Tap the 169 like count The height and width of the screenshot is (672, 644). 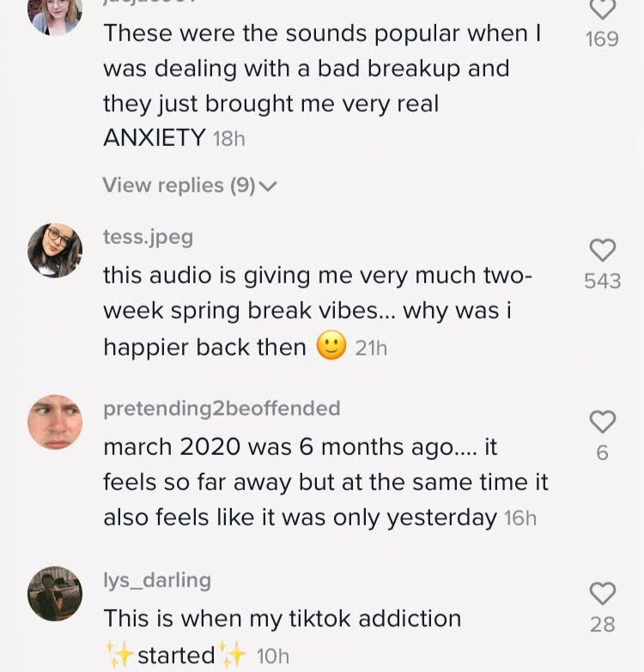point(603,39)
